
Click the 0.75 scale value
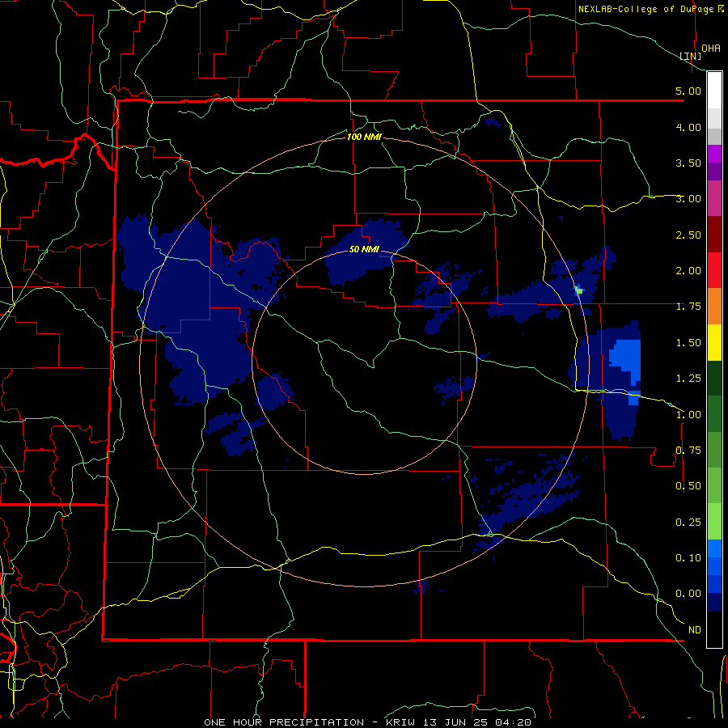688,451
